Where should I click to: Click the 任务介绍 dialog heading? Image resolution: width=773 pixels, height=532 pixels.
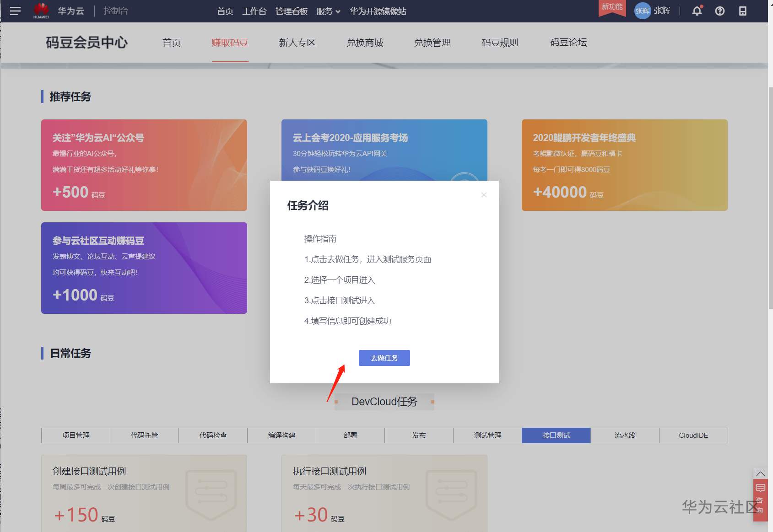click(x=308, y=206)
